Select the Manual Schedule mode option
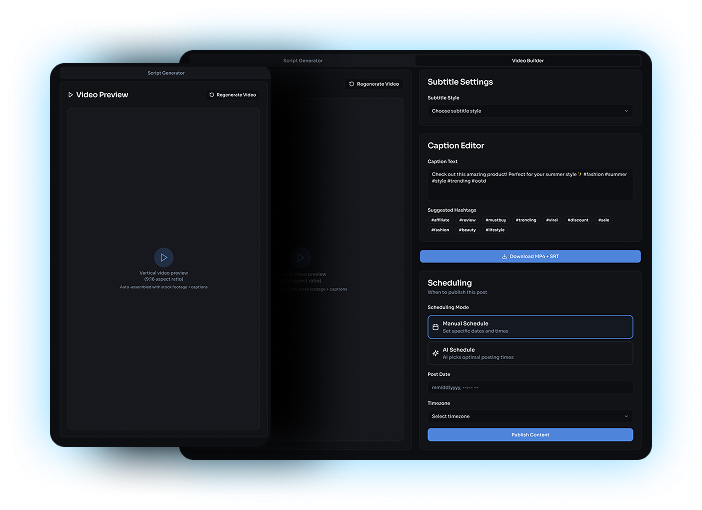This screenshot has height=510, width=702. click(530, 327)
